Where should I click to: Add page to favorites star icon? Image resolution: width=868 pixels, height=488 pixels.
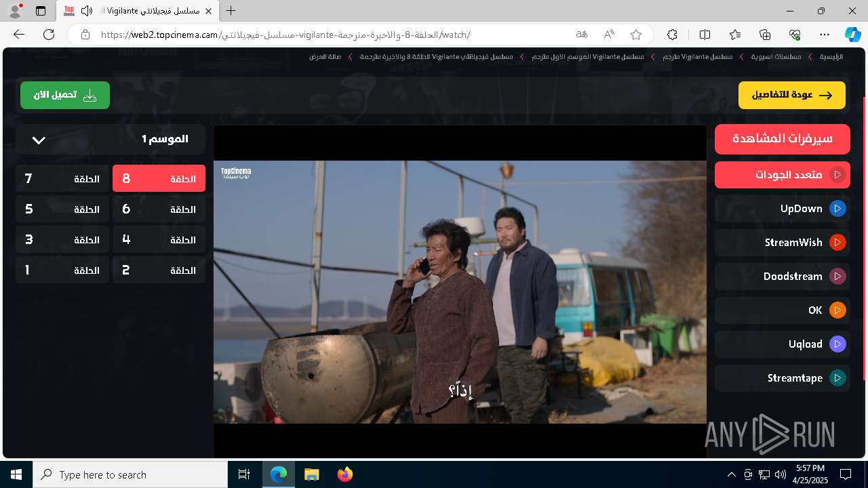click(635, 35)
